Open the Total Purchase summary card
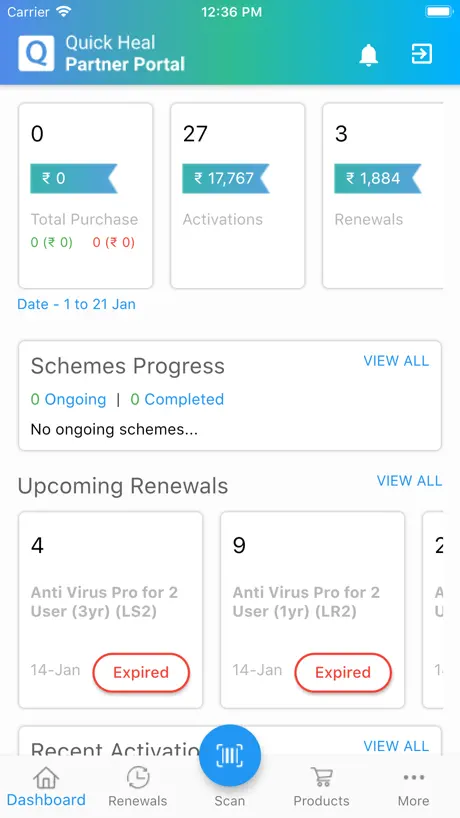This screenshot has height=818, width=460. click(86, 196)
